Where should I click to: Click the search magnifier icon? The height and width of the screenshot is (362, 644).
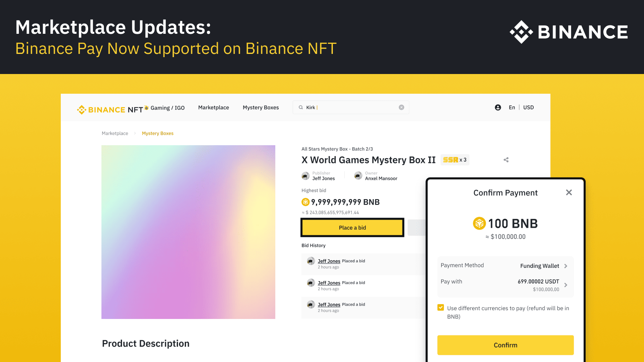pyautogui.click(x=301, y=107)
